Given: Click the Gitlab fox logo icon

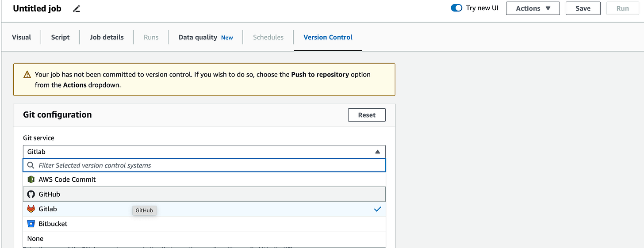Looking at the screenshot, I should point(31,209).
